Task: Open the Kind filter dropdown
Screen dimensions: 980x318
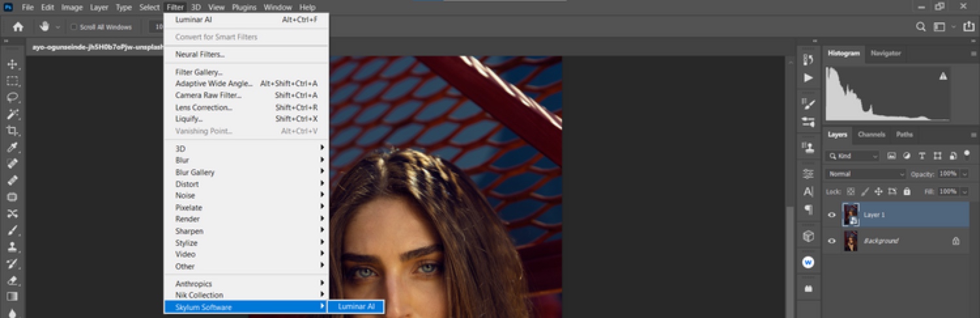Action: pos(853,156)
